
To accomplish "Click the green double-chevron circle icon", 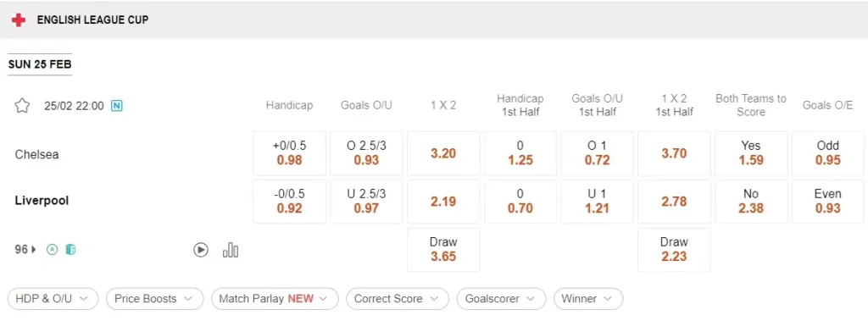I will click(52, 250).
